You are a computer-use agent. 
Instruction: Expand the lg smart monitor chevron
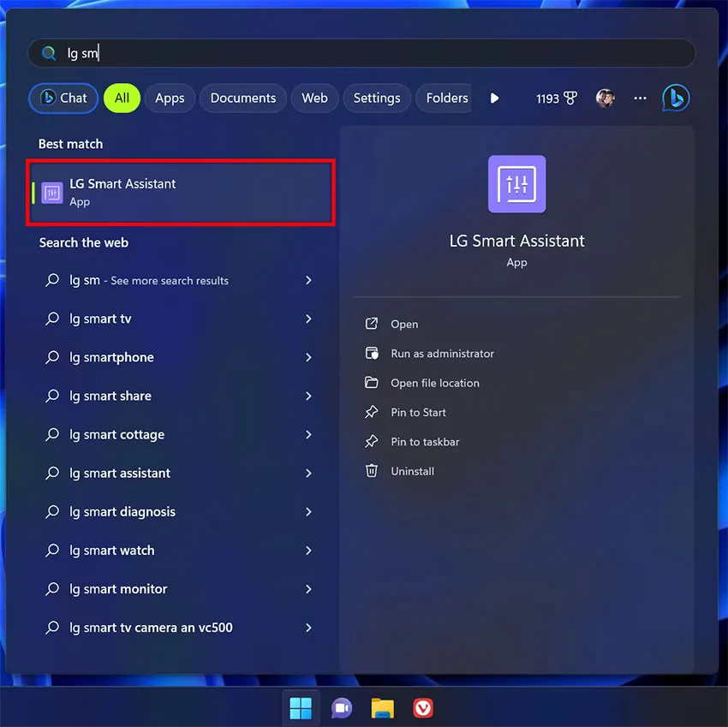[308, 588]
